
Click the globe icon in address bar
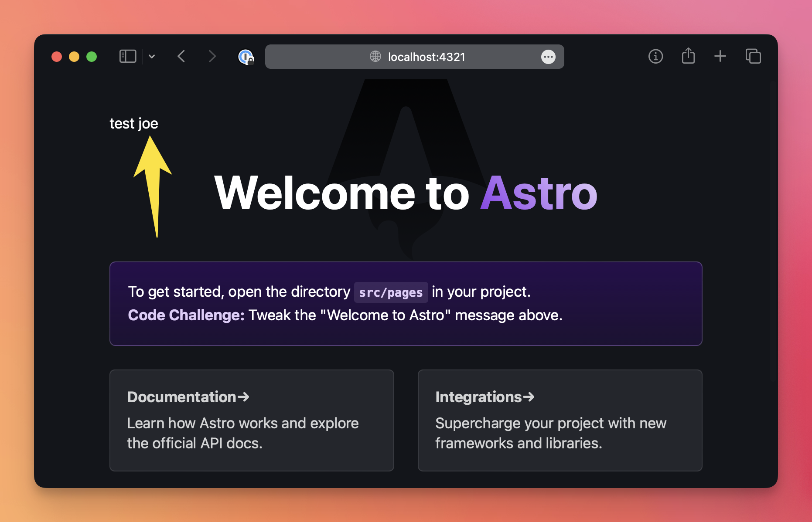coord(375,56)
